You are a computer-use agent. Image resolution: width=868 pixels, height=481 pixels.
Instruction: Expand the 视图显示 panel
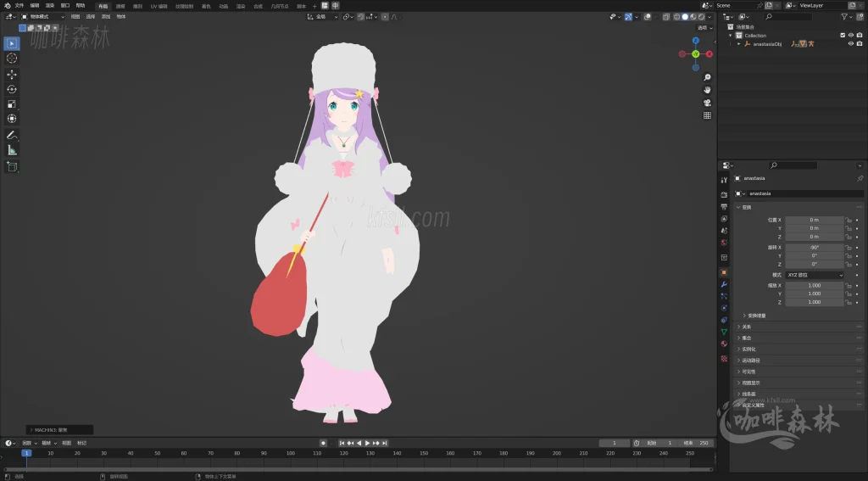point(798,383)
